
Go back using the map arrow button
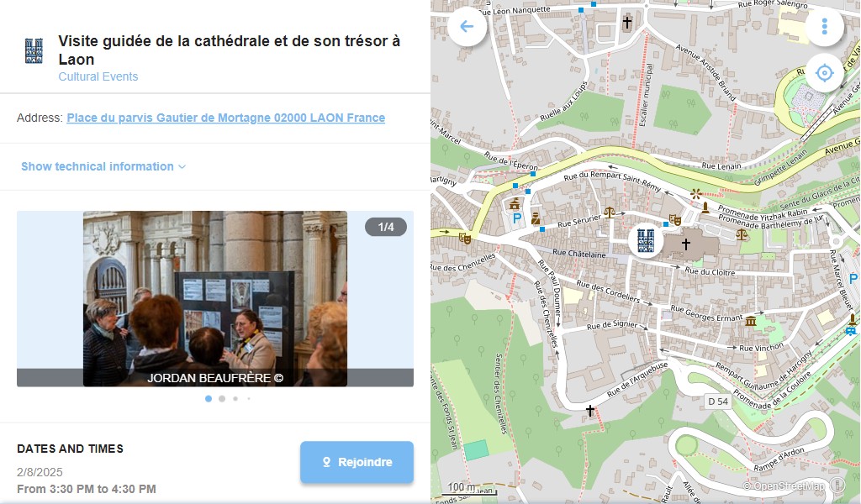(467, 26)
